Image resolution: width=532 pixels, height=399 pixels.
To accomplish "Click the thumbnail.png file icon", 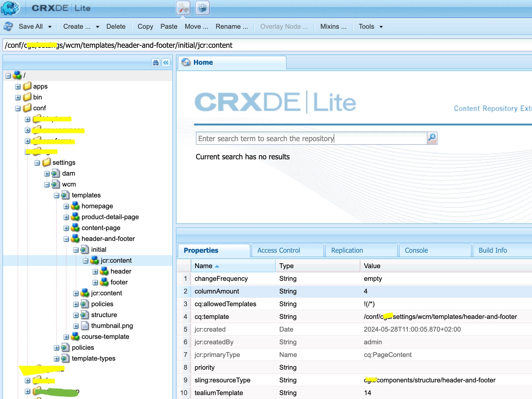I will click(85, 326).
